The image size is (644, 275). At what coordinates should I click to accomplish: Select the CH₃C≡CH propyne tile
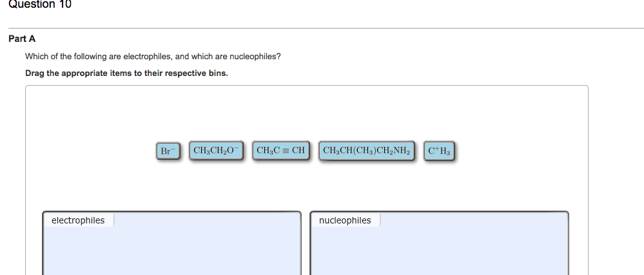pyautogui.click(x=280, y=151)
